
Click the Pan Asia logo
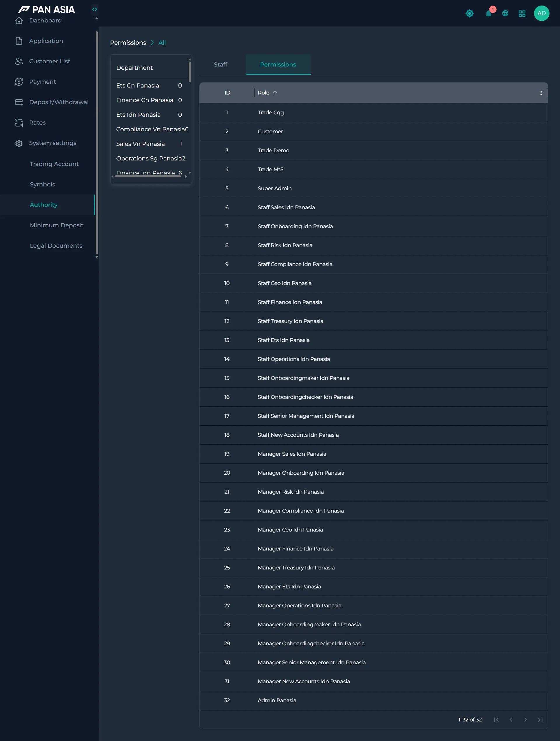click(x=47, y=9)
